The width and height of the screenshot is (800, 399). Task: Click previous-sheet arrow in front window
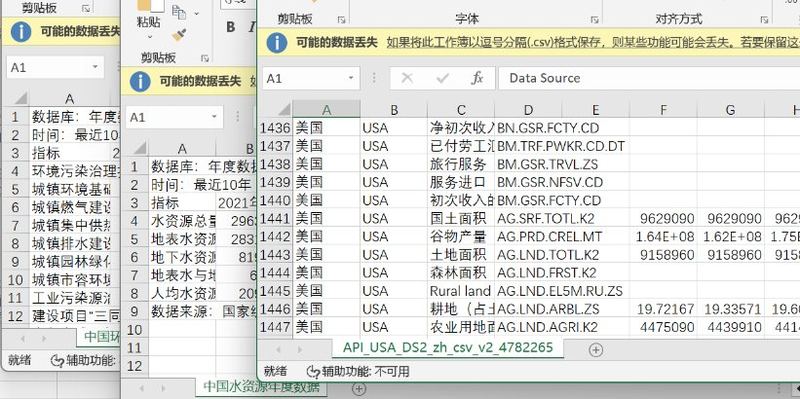(x=278, y=350)
